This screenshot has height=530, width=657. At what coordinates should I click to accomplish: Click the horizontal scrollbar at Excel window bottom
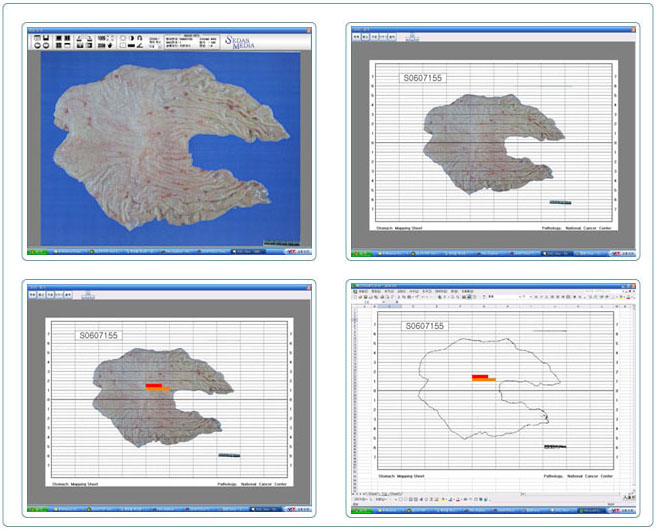(x=572, y=494)
